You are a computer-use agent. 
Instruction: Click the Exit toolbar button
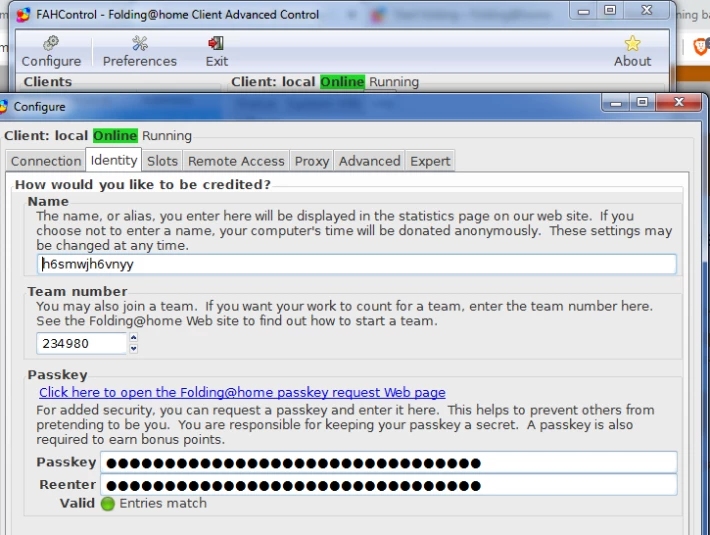pos(216,52)
